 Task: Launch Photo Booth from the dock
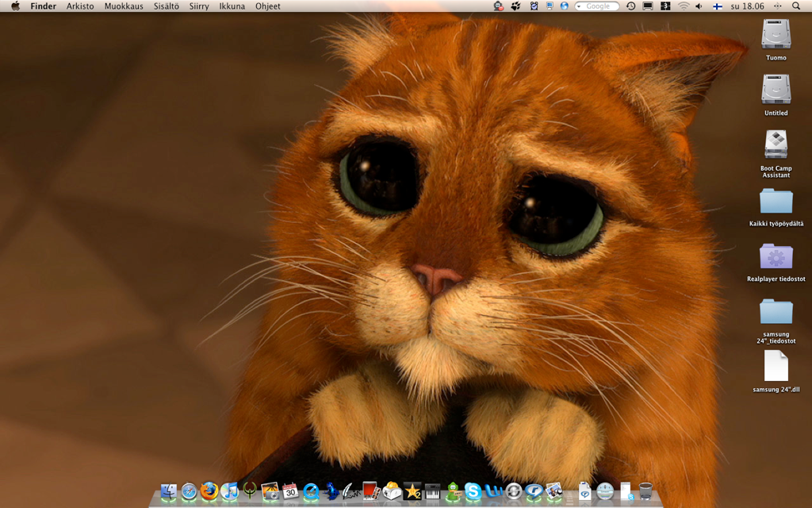tap(371, 491)
